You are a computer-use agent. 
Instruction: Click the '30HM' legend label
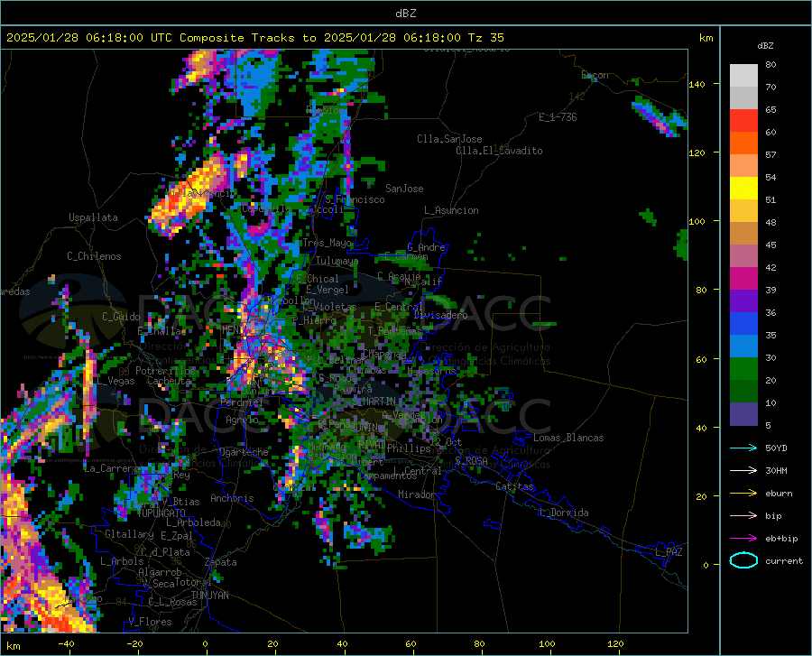pyautogui.click(x=776, y=471)
